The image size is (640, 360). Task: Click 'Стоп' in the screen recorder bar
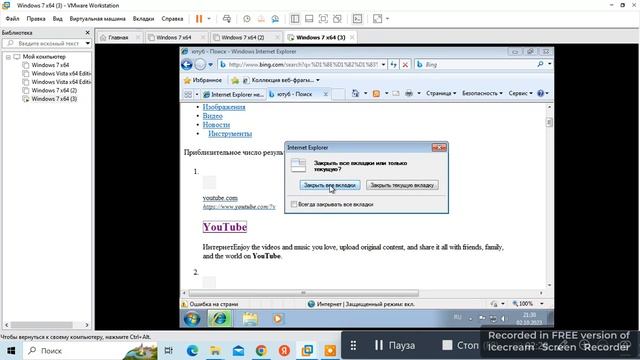(x=461, y=345)
